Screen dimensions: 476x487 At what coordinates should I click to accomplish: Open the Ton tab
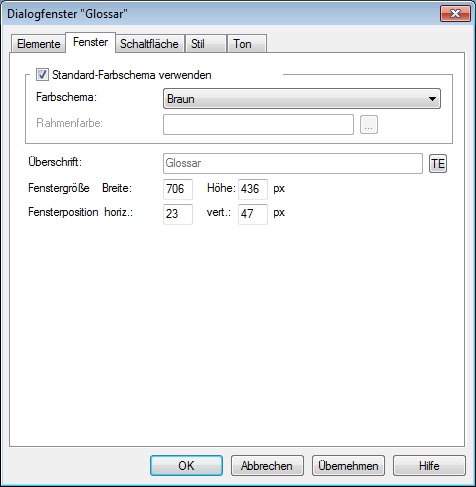coord(247,44)
